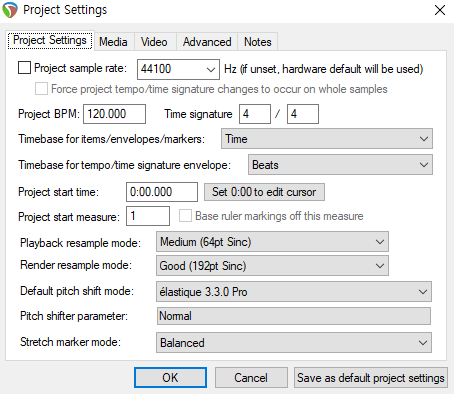Click the Project start time field
The height and width of the screenshot is (394, 454).
[x=162, y=192]
